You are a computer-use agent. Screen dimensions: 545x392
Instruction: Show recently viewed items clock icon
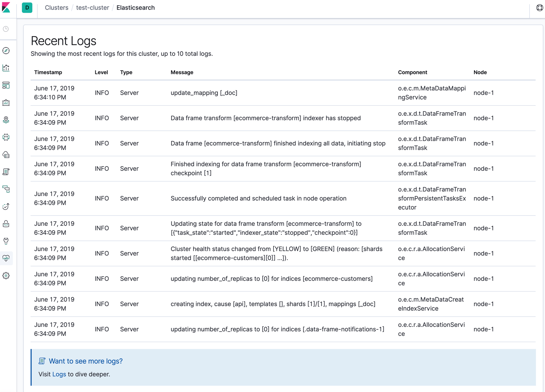point(6,29)
